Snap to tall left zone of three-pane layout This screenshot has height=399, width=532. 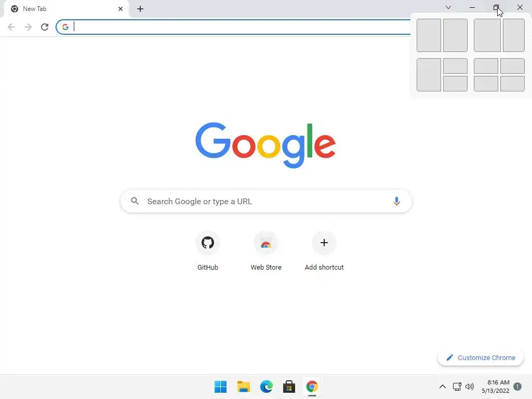coord(429,75)
